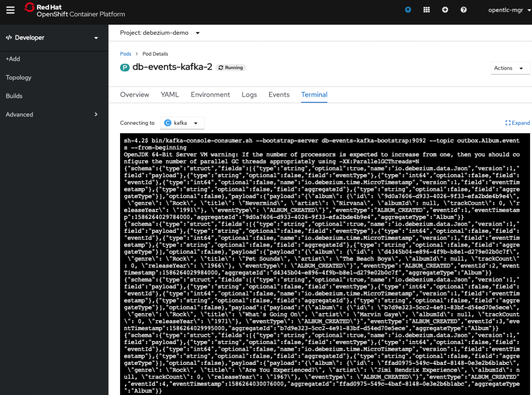Go to Pods breadcrumb link
This screenshot has height=395, width=532.
(125, 54)
